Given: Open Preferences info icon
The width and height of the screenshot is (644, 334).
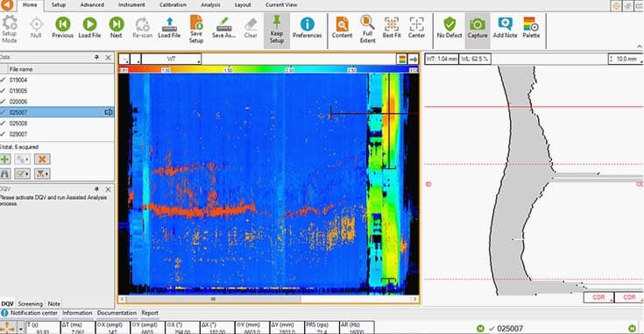Looking at the screenshot, I should [308, 25].
